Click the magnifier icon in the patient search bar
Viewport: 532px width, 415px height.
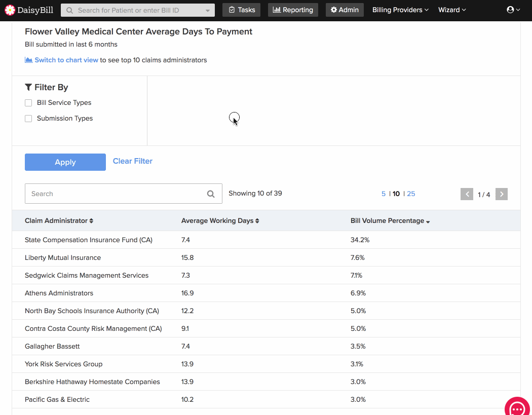pyautogui.click(x=69, y=11)
